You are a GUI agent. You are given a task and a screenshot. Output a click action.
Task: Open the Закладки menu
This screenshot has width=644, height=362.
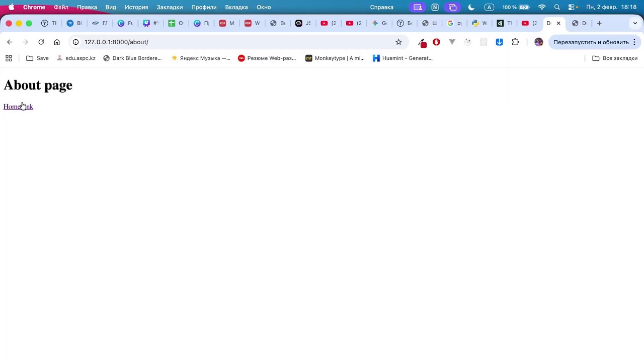170,7
